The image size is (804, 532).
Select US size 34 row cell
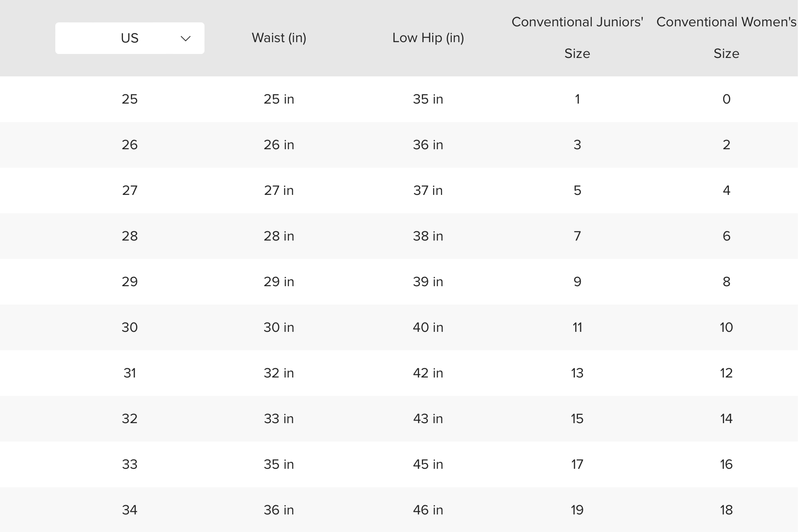coord(129,510)
